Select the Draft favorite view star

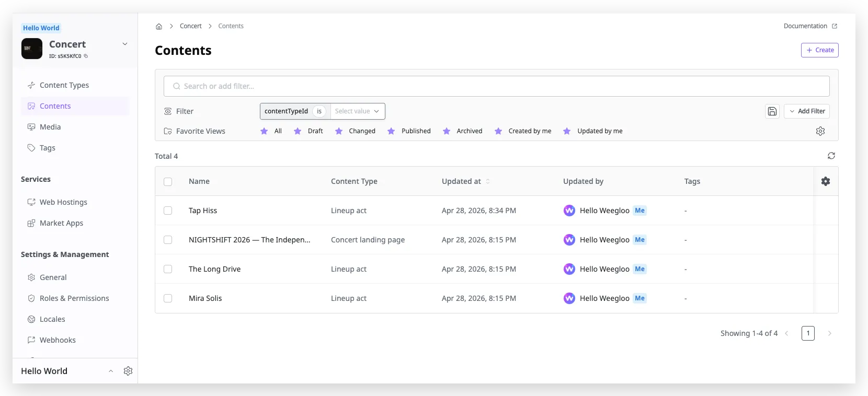(x=298, y=131)
